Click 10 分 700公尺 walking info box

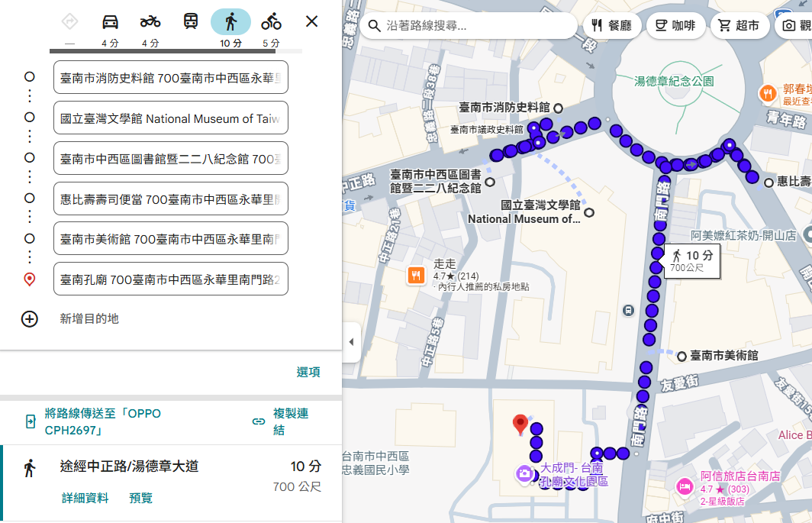pyautogui.click(x=692, y=261)
